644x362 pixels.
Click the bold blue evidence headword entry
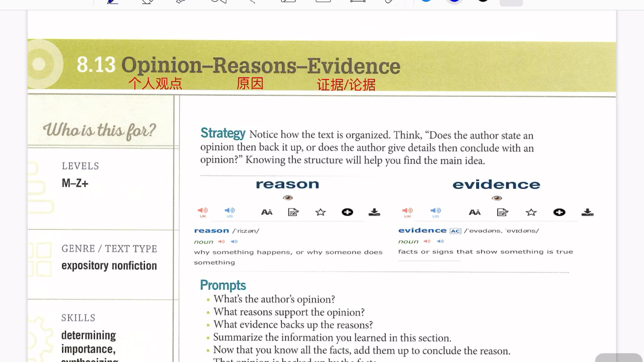pos(423,231)
